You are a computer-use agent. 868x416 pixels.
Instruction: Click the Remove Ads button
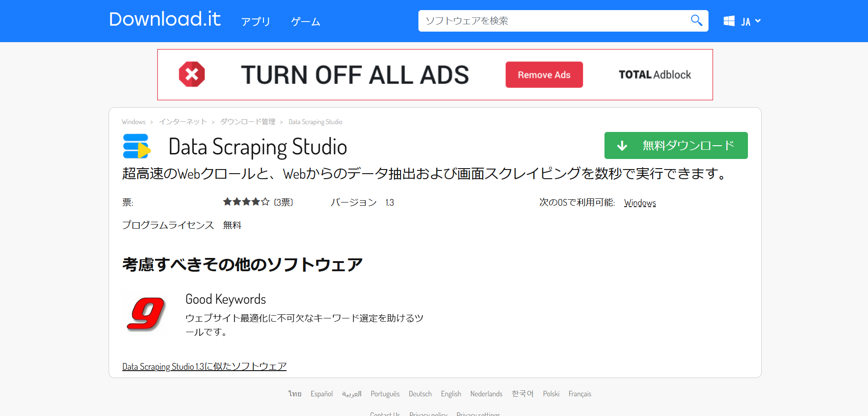point(544,74)
